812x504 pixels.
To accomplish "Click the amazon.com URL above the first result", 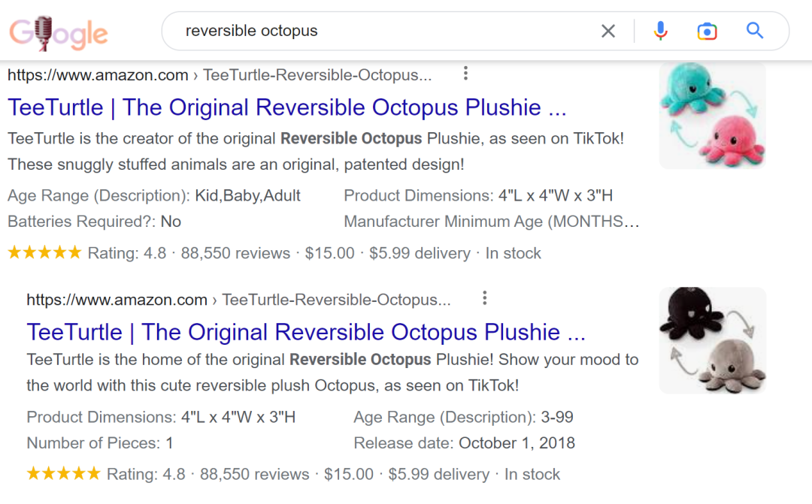I will click(x=98, y=75).
